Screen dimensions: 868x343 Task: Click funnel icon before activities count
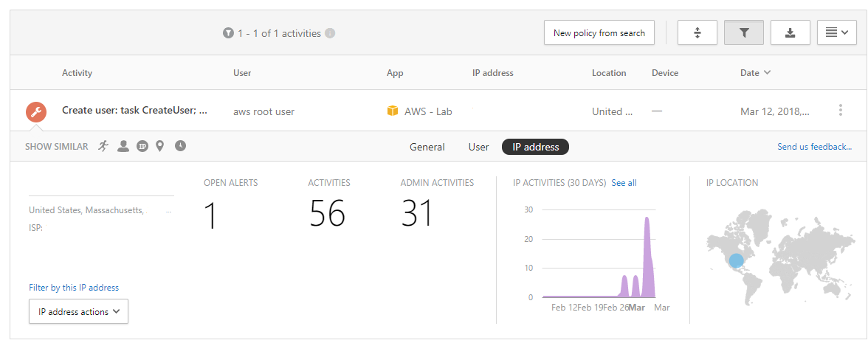click(x=228, y=33)
